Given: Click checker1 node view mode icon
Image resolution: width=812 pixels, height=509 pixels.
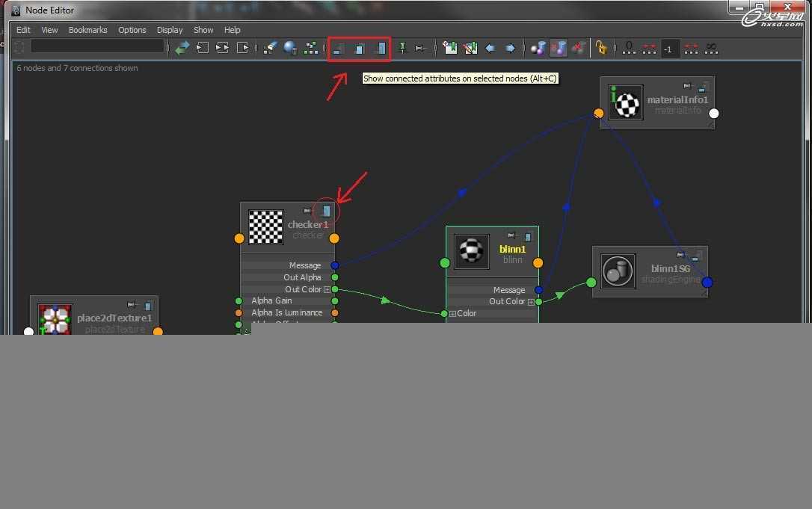Looking at the screenshot, I should click(x=326, y=211).
